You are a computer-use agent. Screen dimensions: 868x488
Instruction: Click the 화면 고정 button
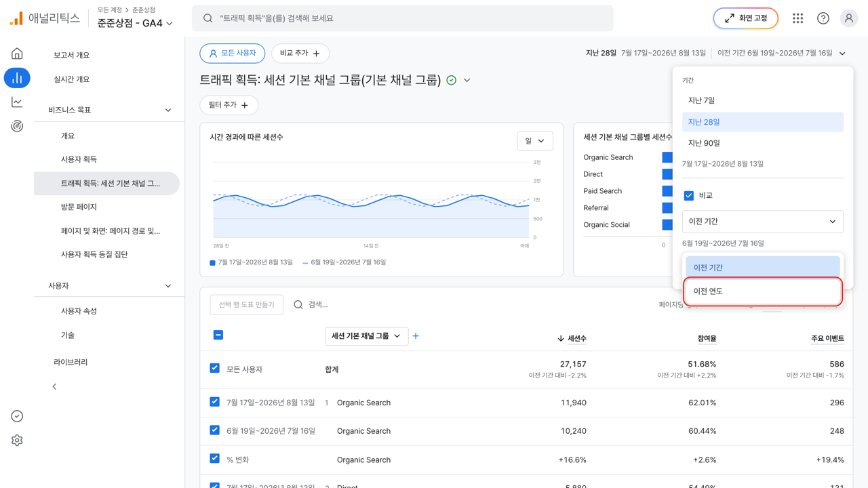coord(745,18)
